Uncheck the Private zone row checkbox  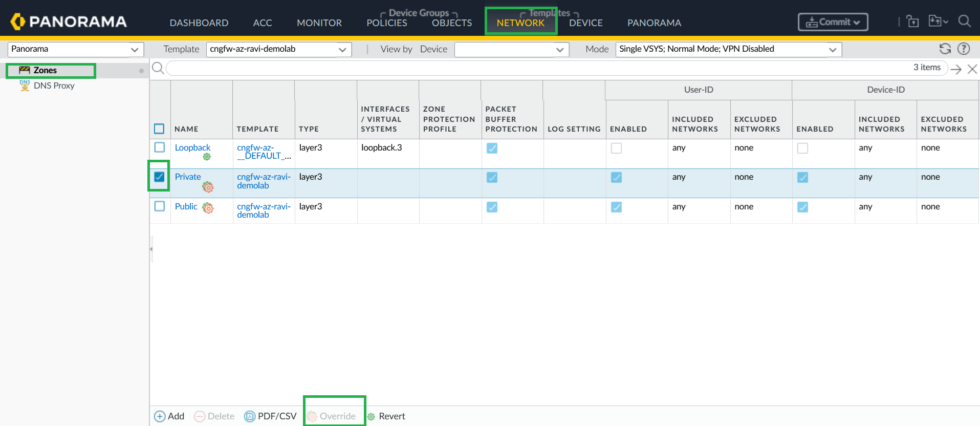tap(160, 177)
